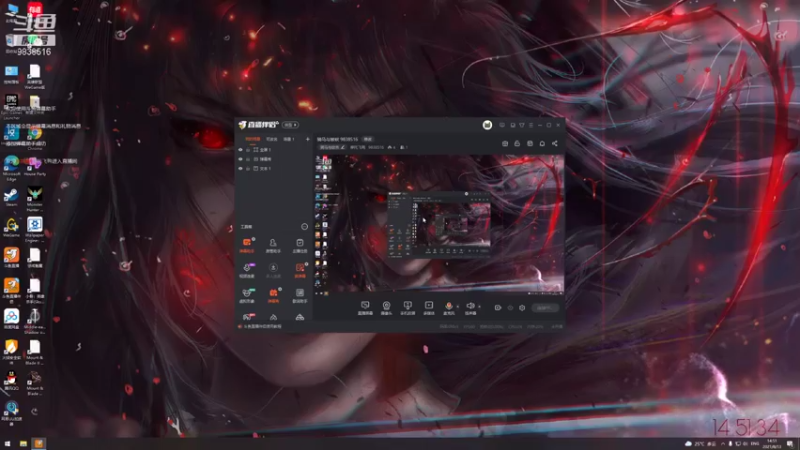
Task: Open the taskbar clock and date
Action: [x=772, y=444]
